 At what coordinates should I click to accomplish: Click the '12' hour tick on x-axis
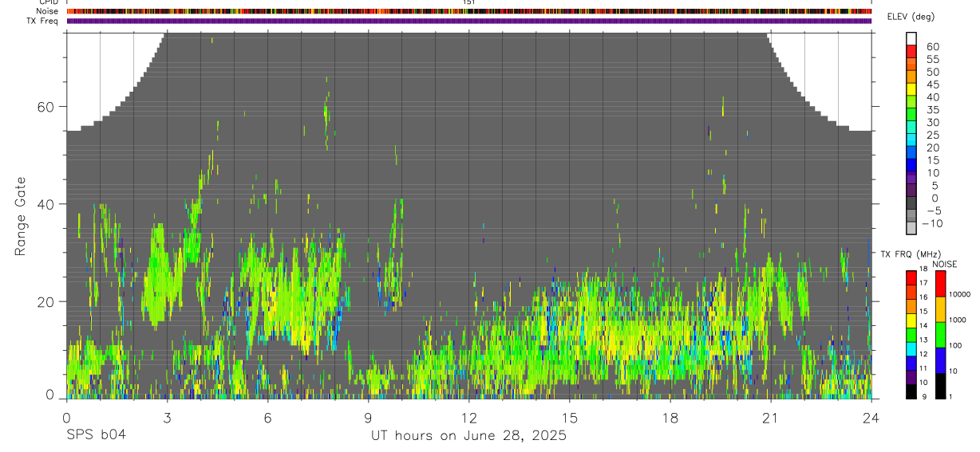(469, 418)
